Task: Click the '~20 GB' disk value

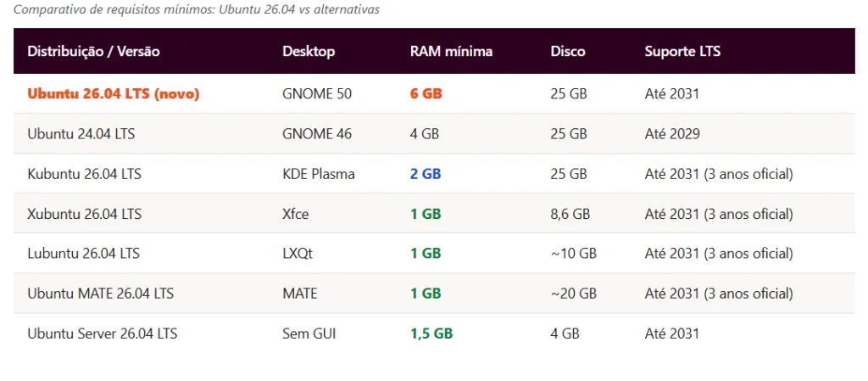Action: (574, 294)
